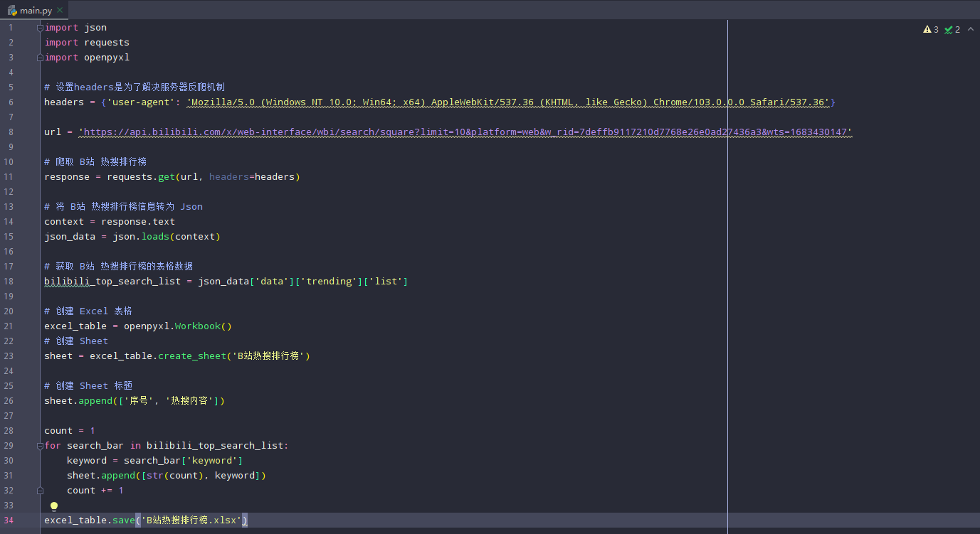The height and width of the screenshot is (534, 980).
Task: Click the 'user-agent' dictionary key
Action: (141, 102)
